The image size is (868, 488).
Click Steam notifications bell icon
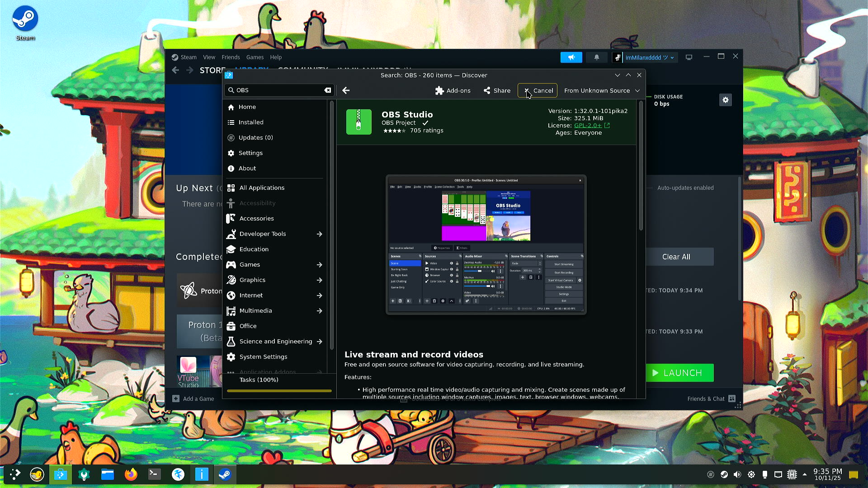[x=596, y=57]
